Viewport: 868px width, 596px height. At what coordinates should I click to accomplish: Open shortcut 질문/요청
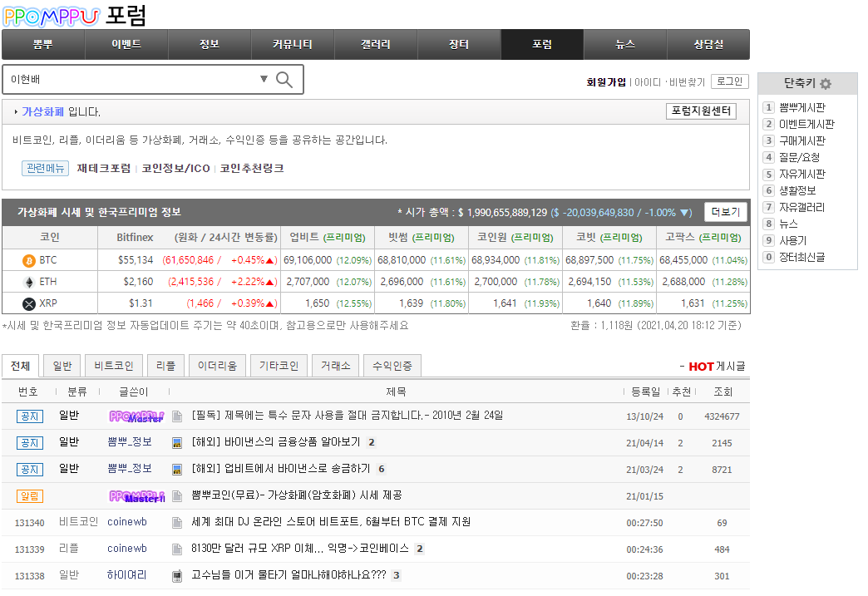point(799,158)
